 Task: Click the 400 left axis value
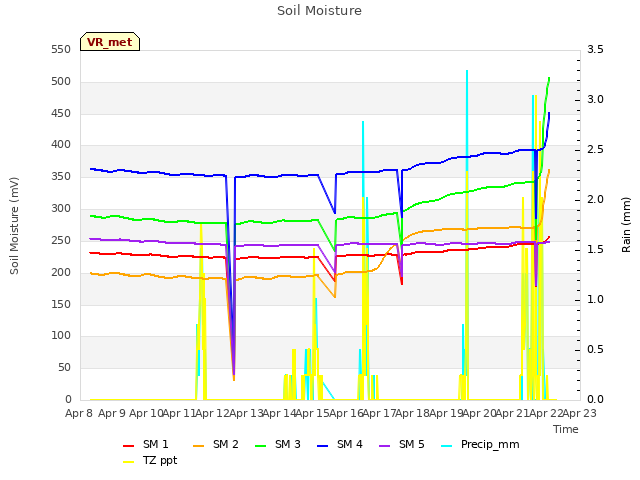click(x=61, y=145)
